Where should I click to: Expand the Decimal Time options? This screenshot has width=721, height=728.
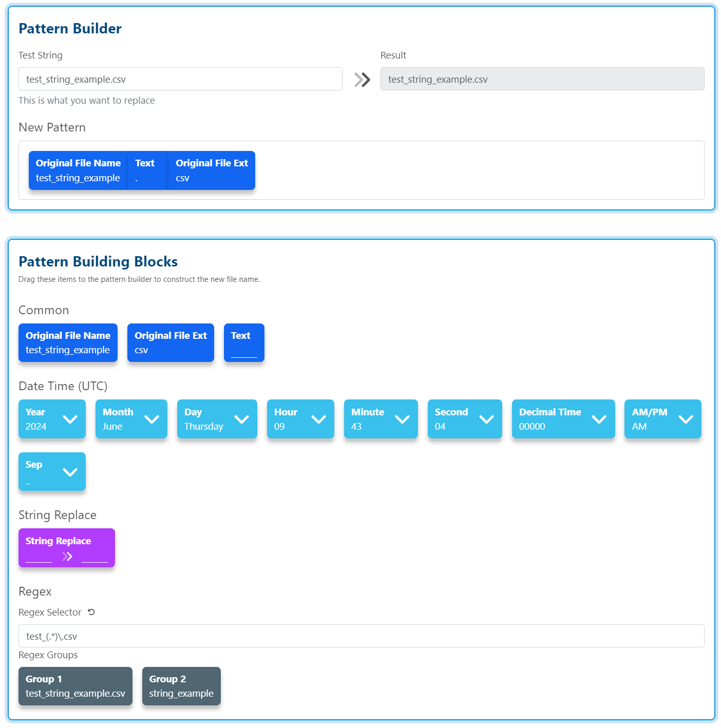[599, 419]
